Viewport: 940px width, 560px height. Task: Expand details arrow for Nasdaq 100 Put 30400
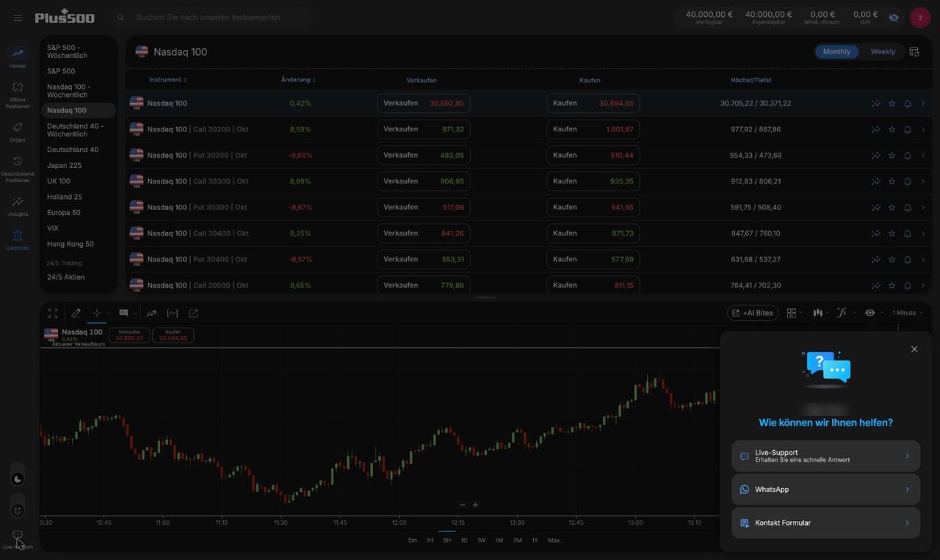(923, 260)
